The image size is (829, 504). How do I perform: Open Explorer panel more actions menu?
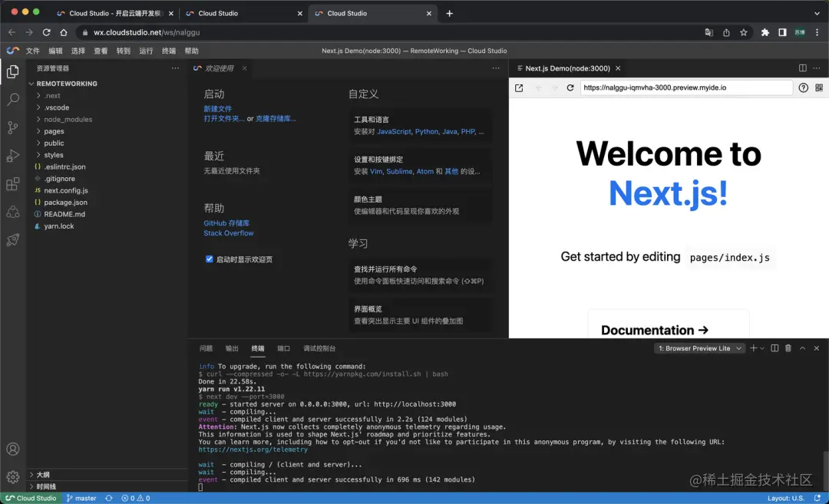tap(175, 68)
